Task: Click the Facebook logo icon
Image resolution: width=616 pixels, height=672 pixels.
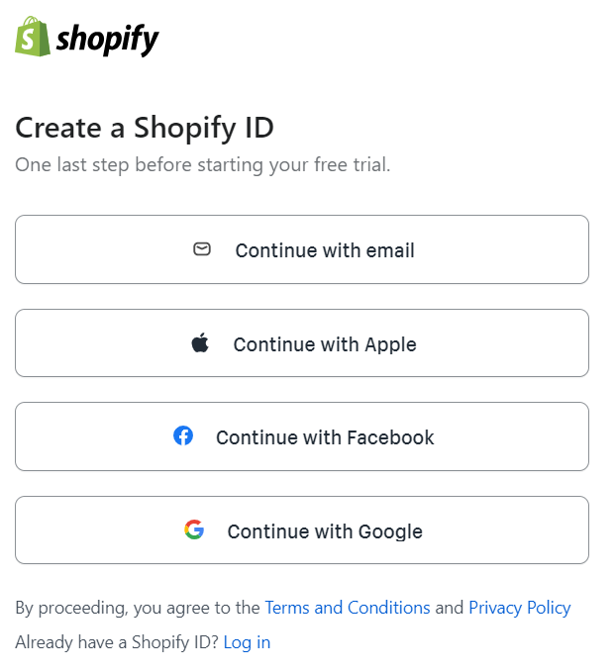Action: click(x=183, y=435)
